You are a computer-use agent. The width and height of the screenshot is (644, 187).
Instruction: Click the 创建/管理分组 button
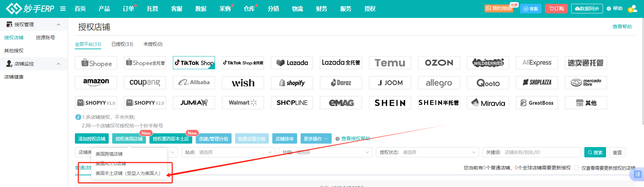[x=214, y=138]
